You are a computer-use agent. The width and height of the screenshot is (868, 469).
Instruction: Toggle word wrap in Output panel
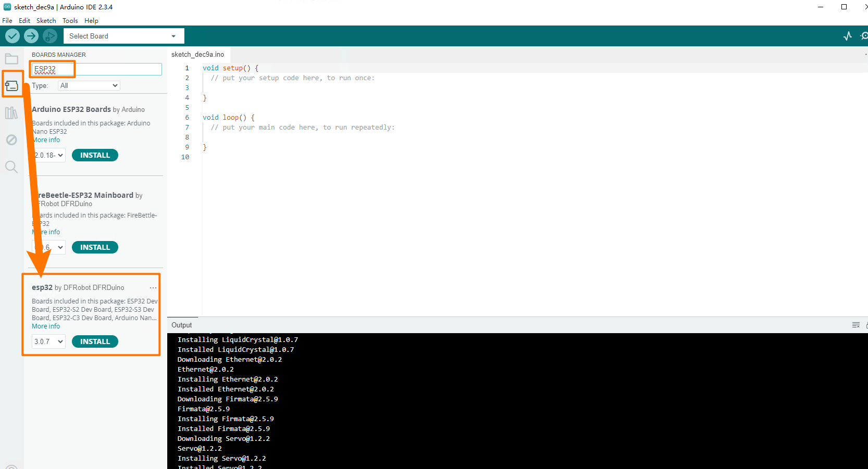pyautogui.click(x=855, y=325)
